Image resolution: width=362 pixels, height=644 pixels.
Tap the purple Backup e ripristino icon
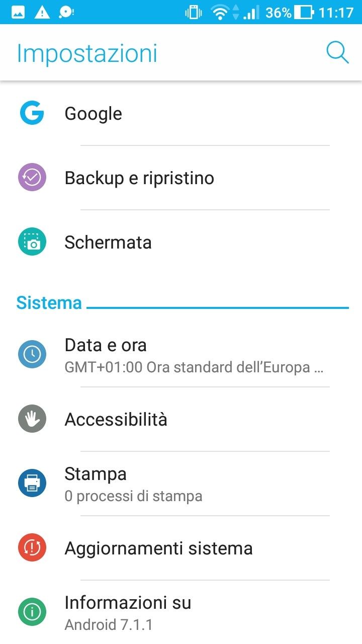[32, 178]
